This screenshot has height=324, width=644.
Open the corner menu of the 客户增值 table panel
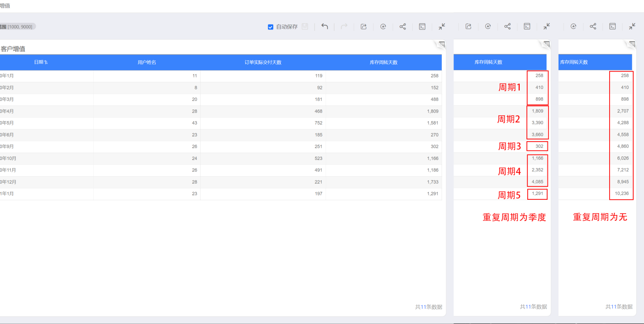point(441,44)
